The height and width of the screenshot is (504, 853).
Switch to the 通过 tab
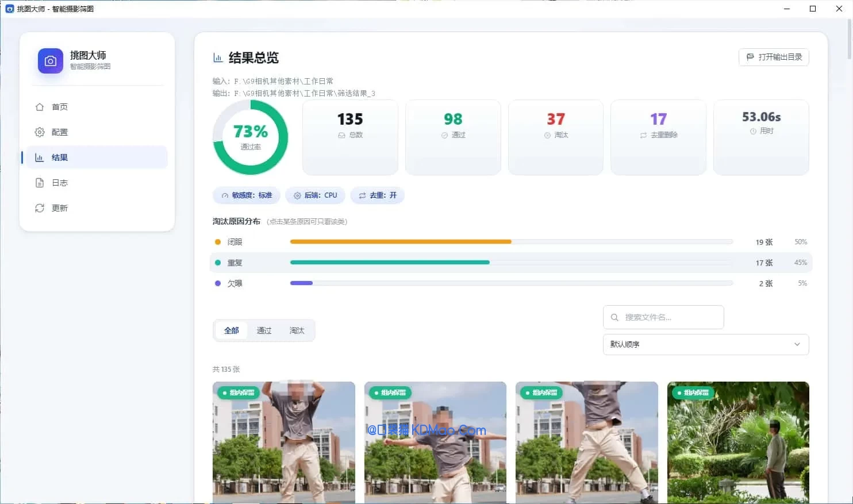264,330
